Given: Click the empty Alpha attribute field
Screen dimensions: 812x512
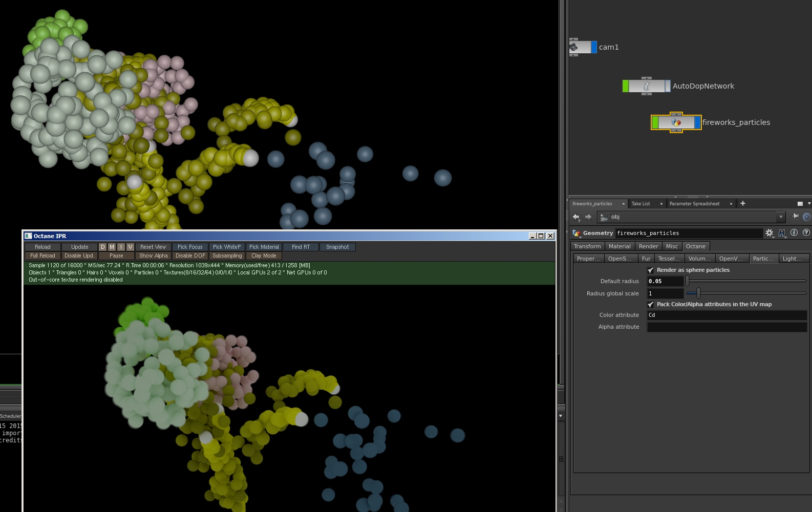Looking at the screenshot, I should tap(727, 327).
